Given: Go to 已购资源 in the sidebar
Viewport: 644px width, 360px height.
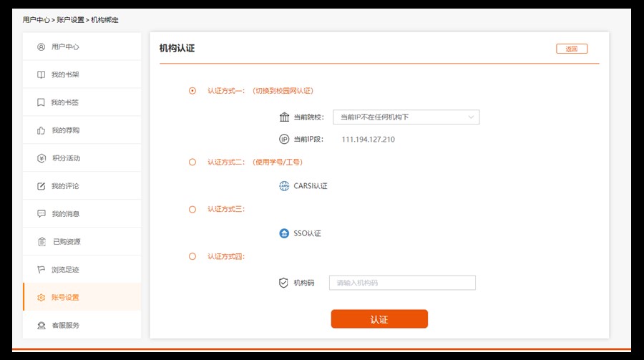Looking at the screenshot, I should click(66, 242).
